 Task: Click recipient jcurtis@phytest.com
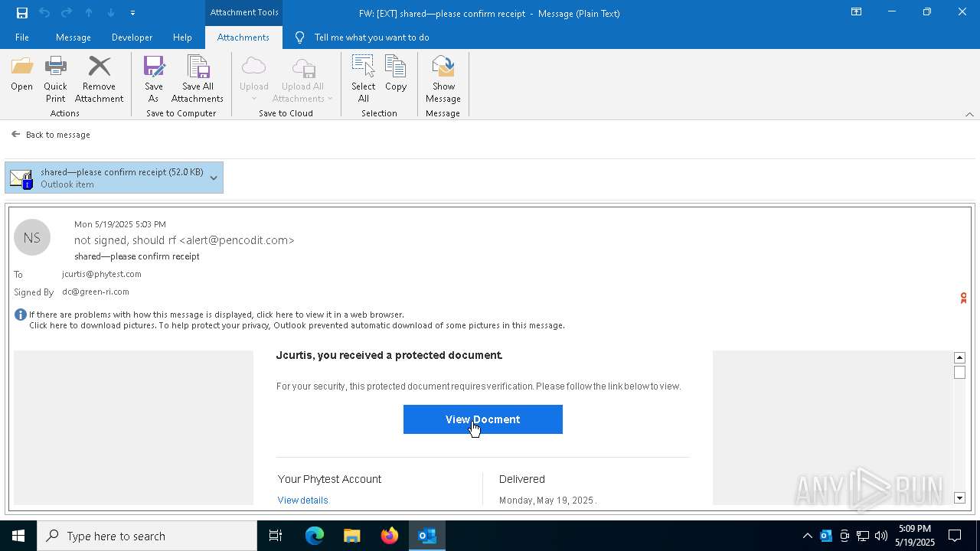102,274
